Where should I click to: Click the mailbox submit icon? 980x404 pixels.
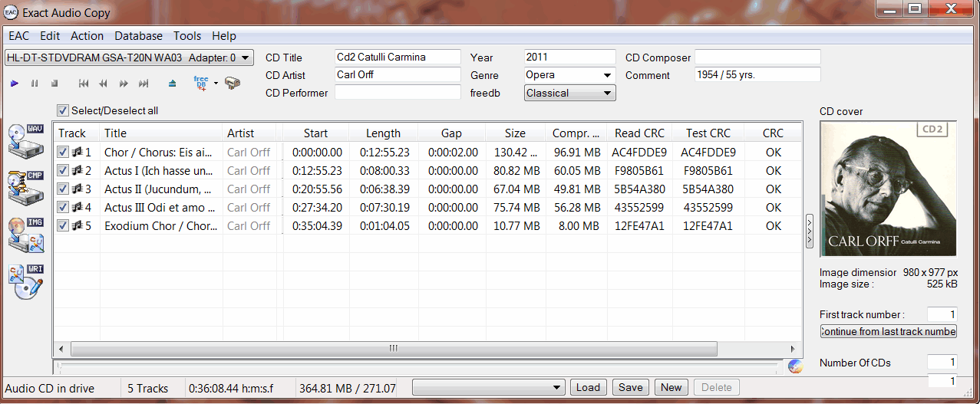tap(233, 83)
